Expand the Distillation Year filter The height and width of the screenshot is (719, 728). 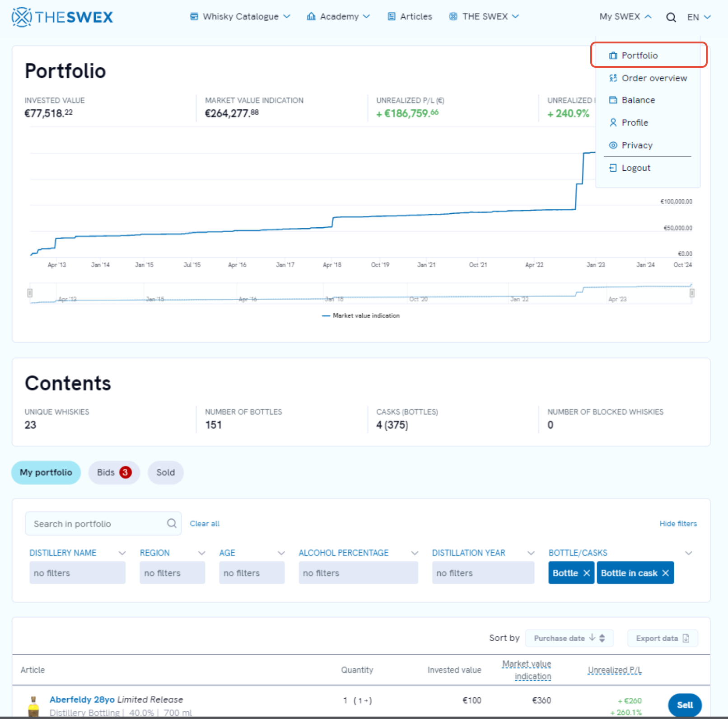click(531, 553)
